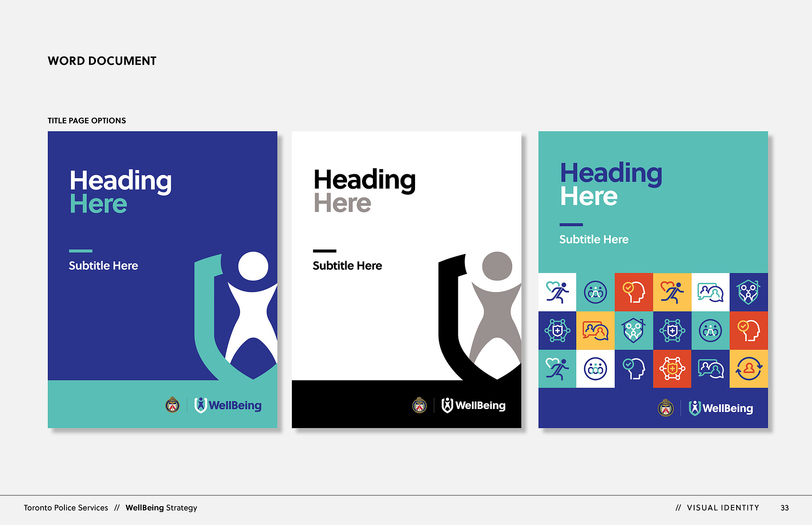Select the person refresh cycle icon on yellow tile

[748, 369]
